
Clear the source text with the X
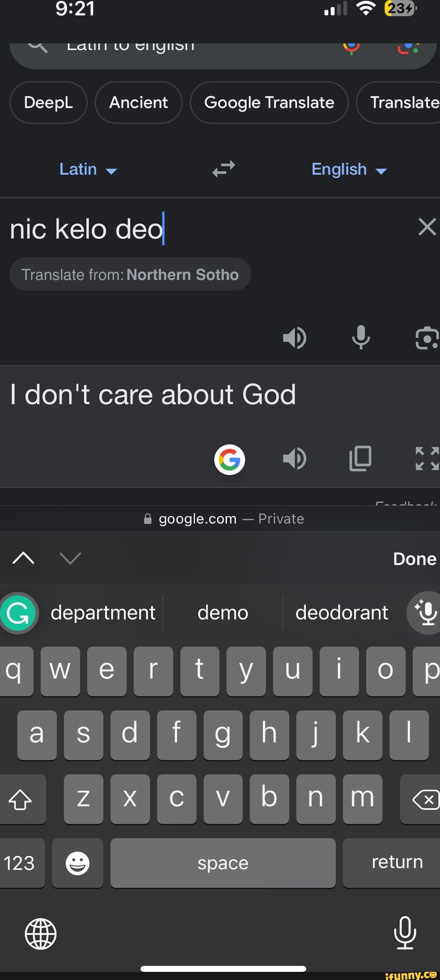427,227
